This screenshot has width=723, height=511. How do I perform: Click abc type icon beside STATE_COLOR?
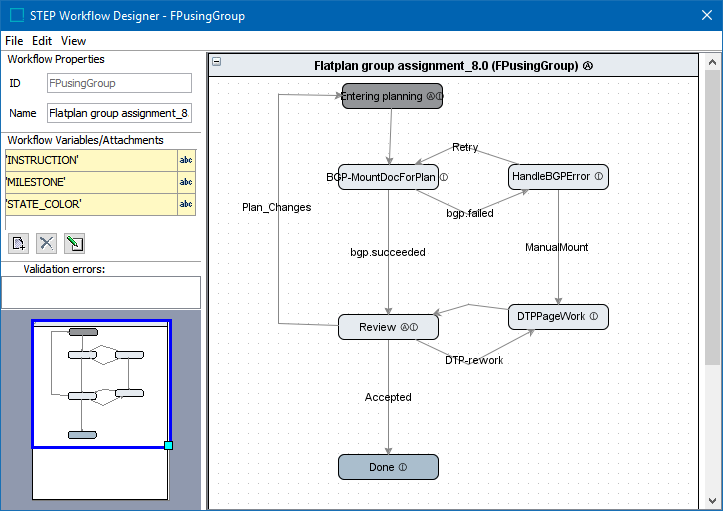[x=186, y=204]
